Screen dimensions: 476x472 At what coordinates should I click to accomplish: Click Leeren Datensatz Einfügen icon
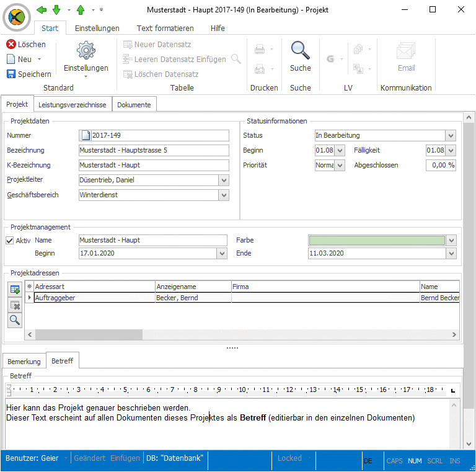pos(128,59)
